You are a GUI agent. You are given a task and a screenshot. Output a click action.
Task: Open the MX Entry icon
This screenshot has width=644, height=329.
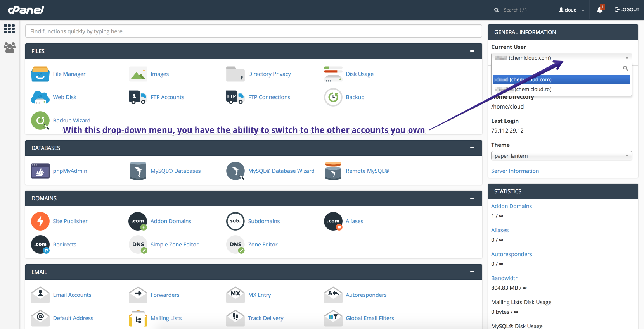tap(235, 295)
